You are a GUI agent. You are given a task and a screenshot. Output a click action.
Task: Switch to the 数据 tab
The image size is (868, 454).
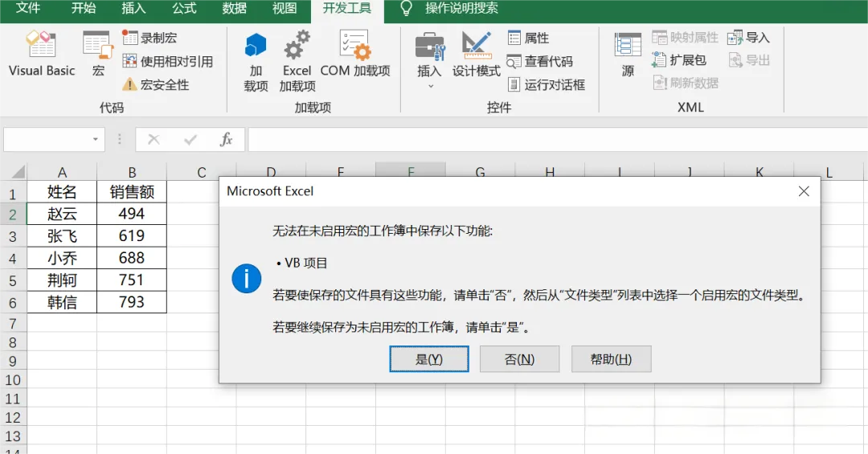(x=234, y=8)
